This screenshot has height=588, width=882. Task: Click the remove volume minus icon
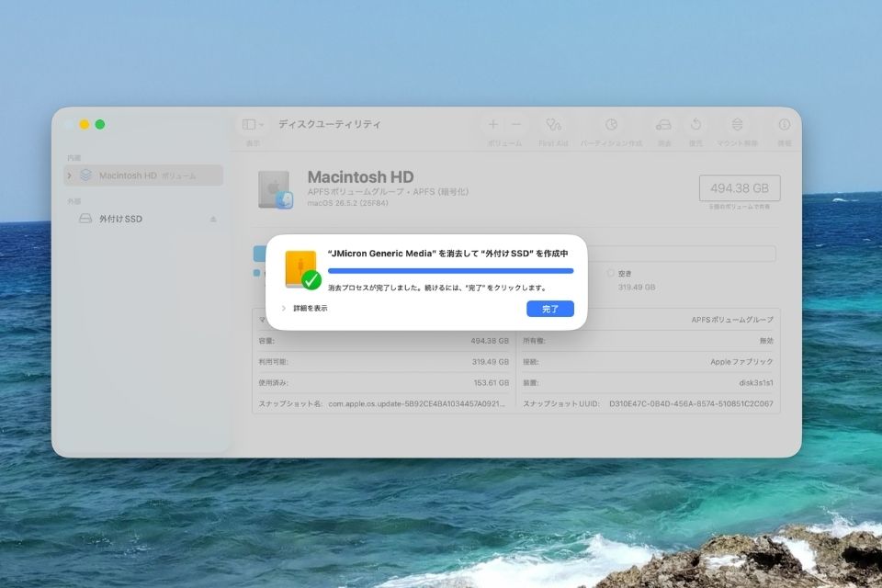point(515,124)
